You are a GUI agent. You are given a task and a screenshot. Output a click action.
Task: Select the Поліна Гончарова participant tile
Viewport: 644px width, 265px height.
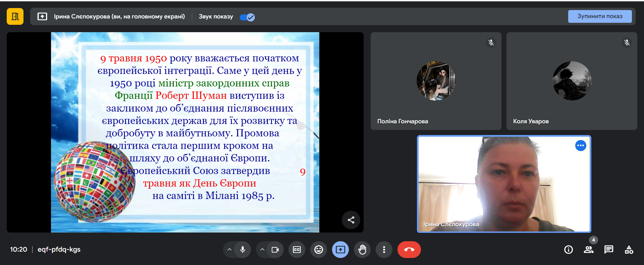click(x=436, y=81)
